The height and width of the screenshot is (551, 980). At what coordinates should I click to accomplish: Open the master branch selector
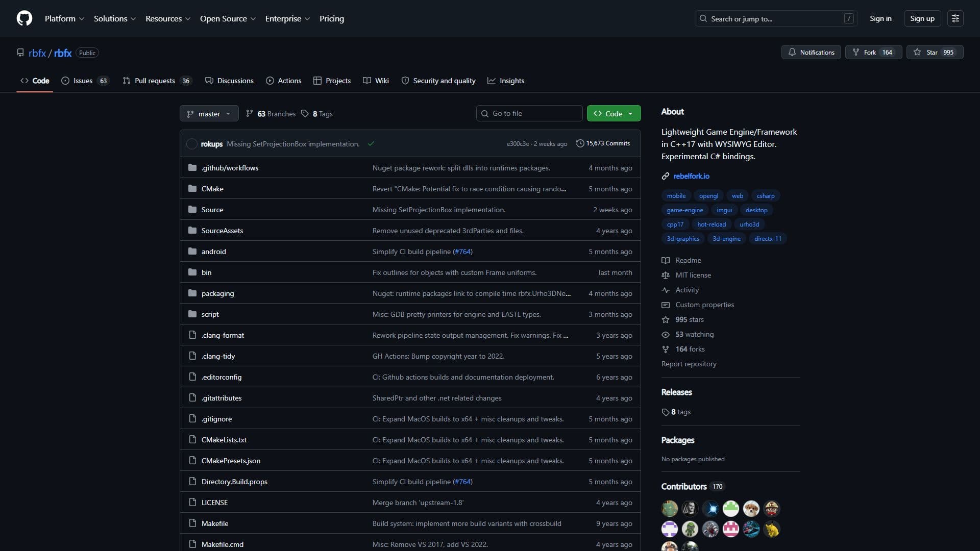pos(209,113)
